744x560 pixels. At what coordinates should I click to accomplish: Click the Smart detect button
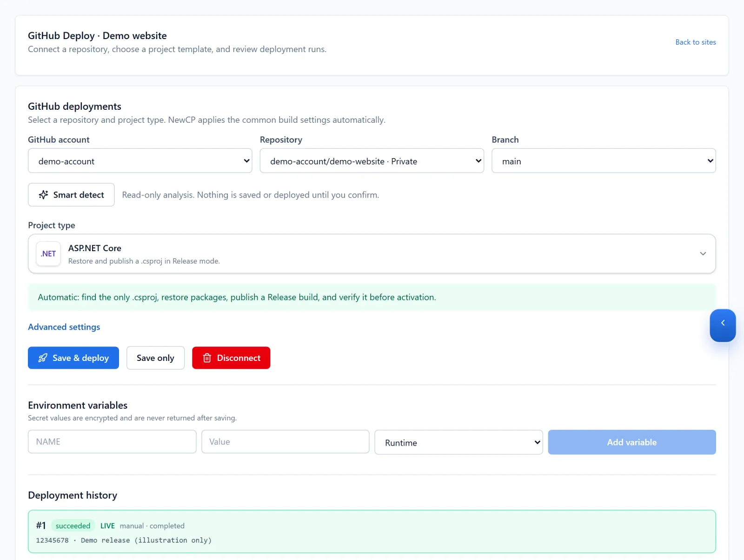click(x=71, y=195)
